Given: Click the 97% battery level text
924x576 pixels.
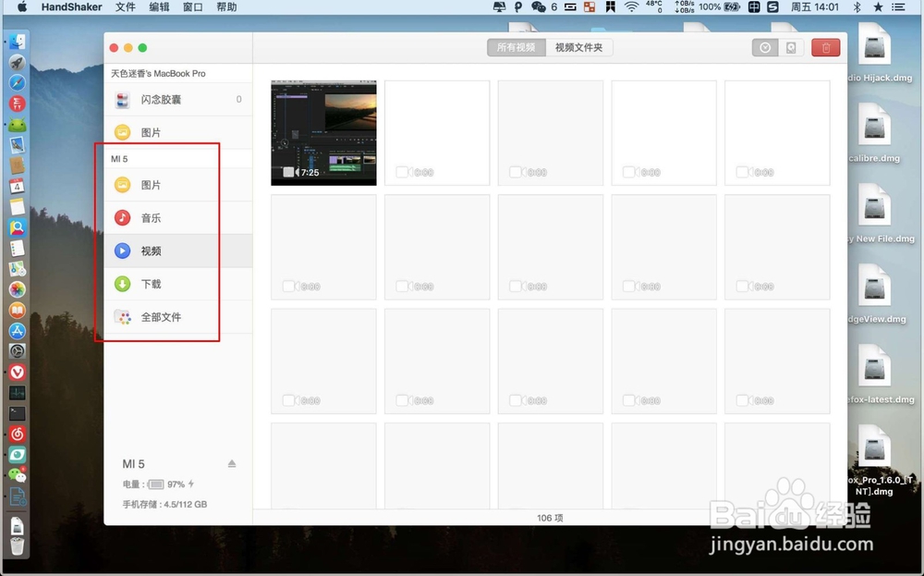Looking at the screenshot, I should 176,484.
